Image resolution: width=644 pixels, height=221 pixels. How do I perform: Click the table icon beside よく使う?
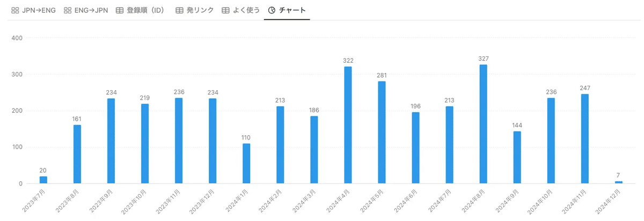(226, 10)
